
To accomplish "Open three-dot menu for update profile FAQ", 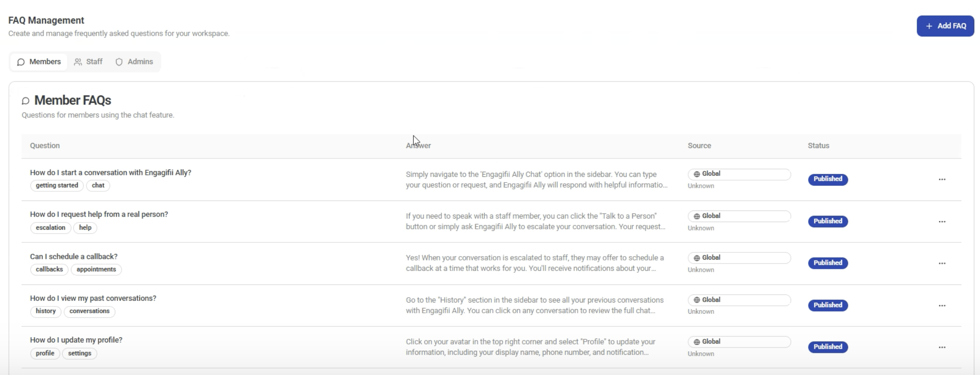I will (x=942, y=347).
